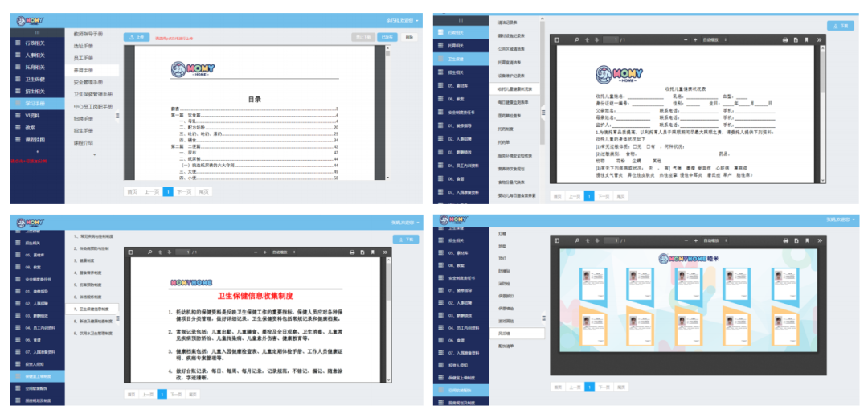The height and width of the screenshot is (414, 868).
Task: Click zoom in plus in top-right PDF toolbar
Action: pos(696,39)
